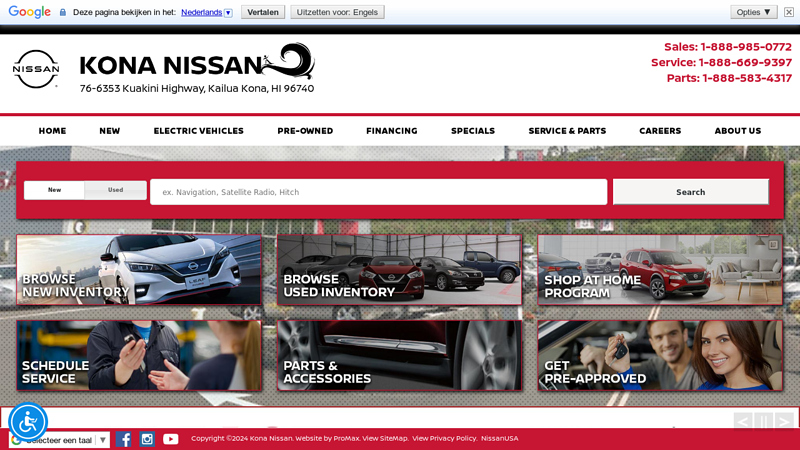
Task: Click the inventory search text field
Action: pos(379,192)
